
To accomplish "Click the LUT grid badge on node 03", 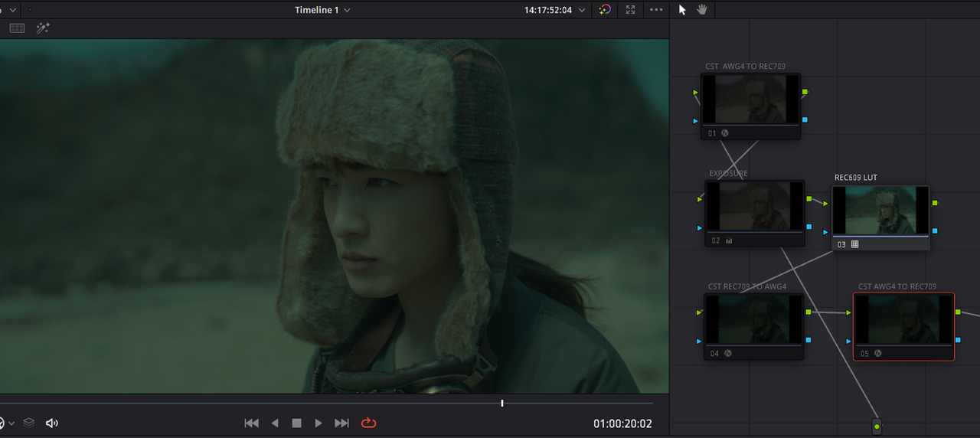I will pos(854,244).
